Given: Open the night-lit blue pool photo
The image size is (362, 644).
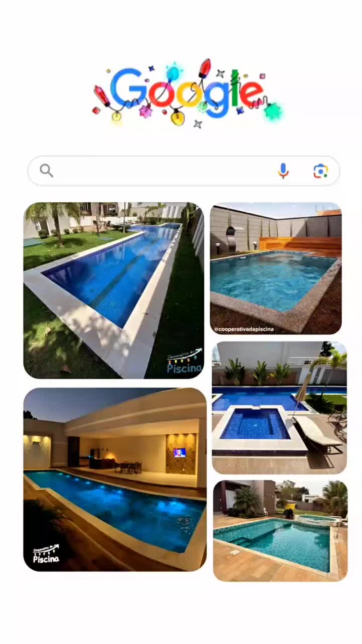Looking at the screenshot, I should [x=115, y=479].
